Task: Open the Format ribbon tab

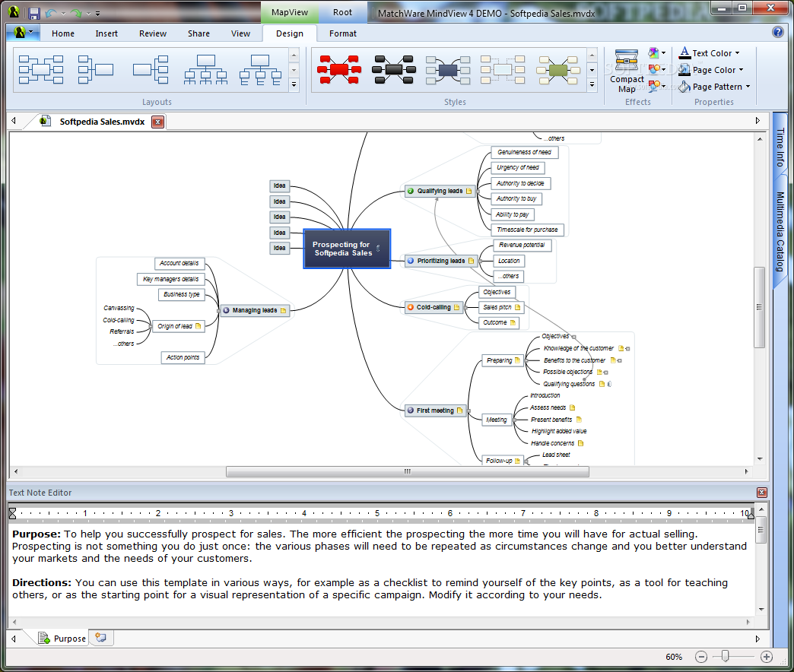Action: coord(343,33)
